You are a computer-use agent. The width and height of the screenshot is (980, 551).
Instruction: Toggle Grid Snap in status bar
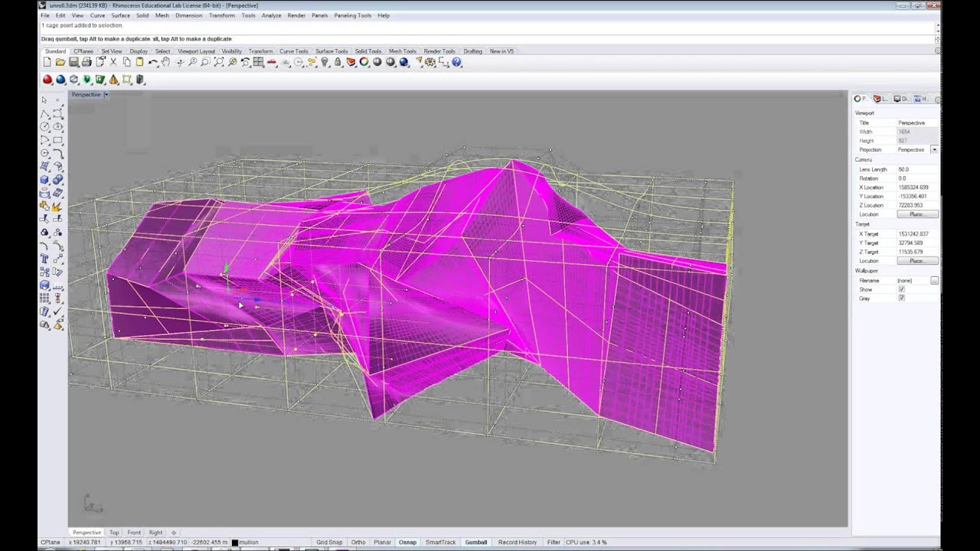click(329, 543)
